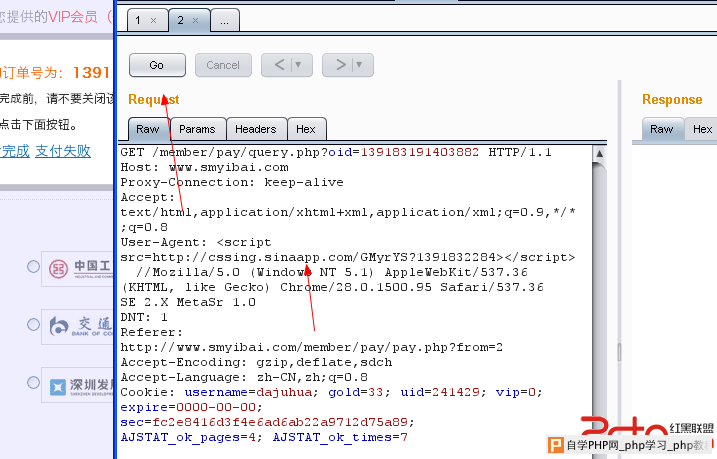Click the oid value 139183191403882
Image resolution: width=717 pixels, height=459 pixels.
tap(419, 152)
